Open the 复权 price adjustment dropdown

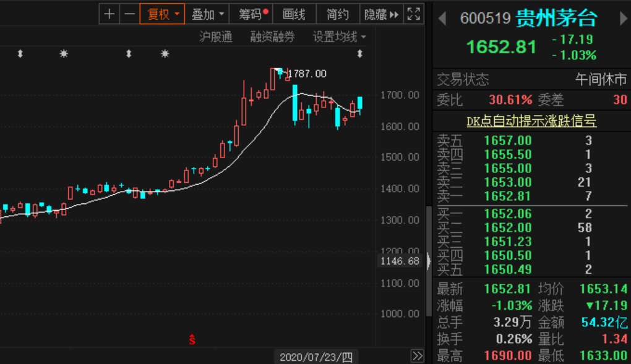(161, 14)
